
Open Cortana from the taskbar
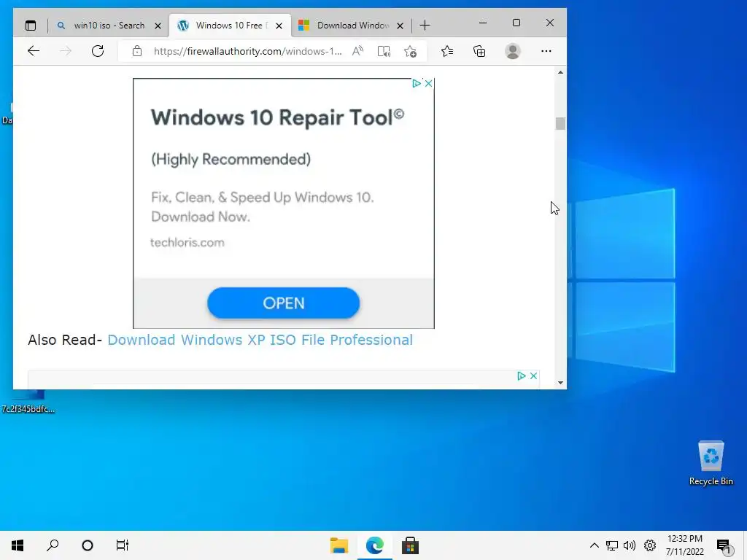(88, 545)
